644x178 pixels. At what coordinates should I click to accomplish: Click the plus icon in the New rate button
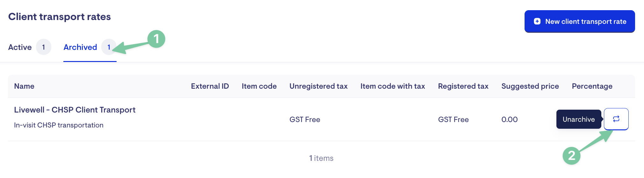point(537,21)
